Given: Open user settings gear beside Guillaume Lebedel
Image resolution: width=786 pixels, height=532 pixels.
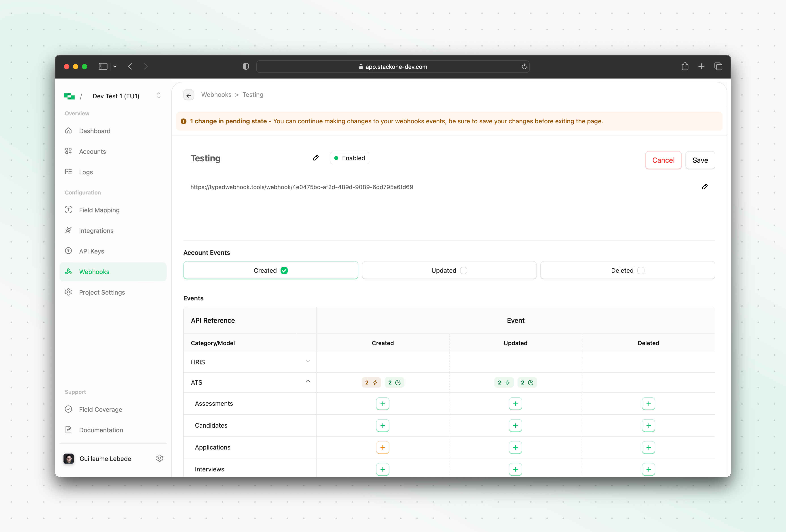Looking at the screenshot, I should click(160, 458).
